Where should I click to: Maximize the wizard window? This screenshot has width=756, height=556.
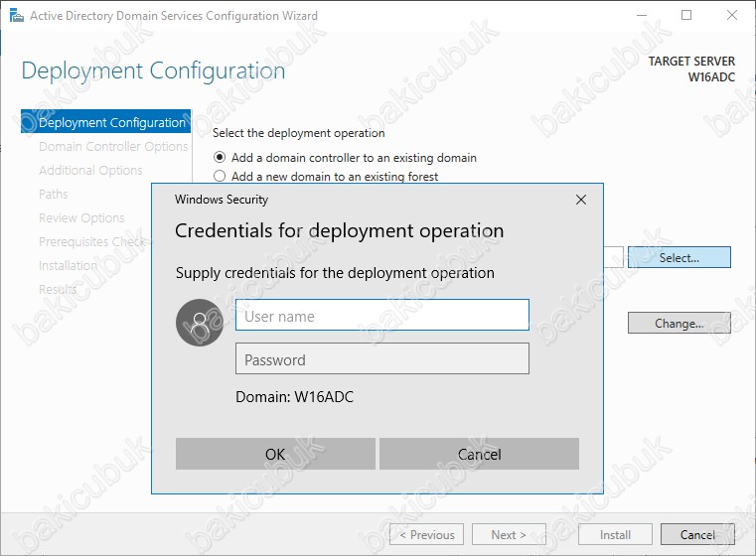point(686,15)
